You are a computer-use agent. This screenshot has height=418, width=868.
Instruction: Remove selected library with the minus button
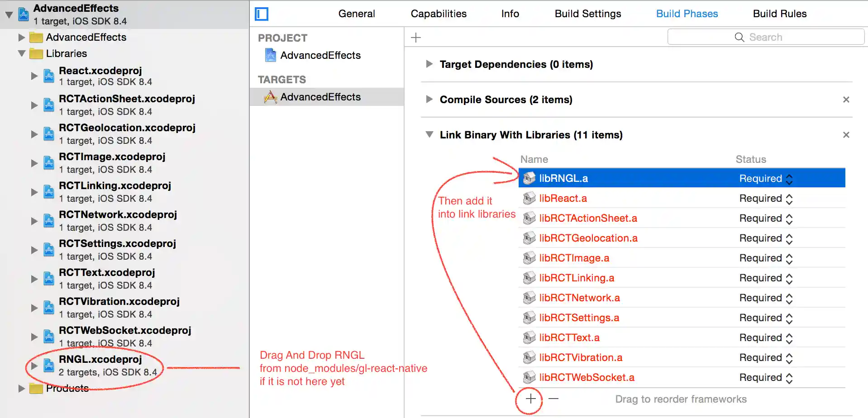pos(553,399)
